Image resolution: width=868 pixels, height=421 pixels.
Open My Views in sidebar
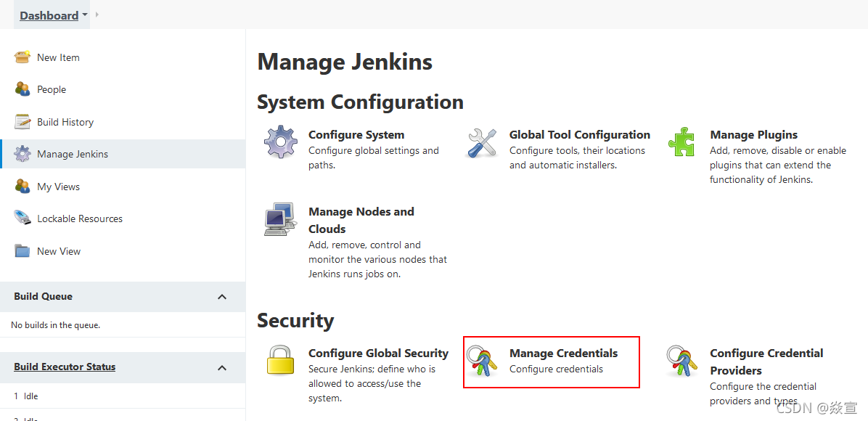tap(58, 187)
